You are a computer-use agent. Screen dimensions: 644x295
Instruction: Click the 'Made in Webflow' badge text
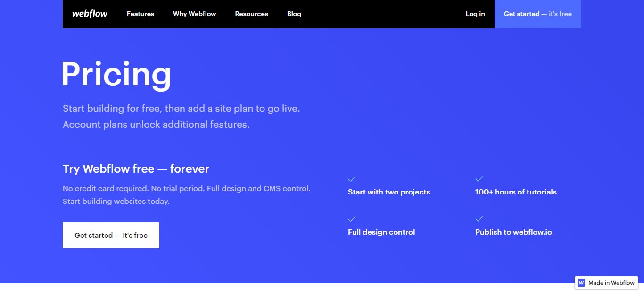611,283
